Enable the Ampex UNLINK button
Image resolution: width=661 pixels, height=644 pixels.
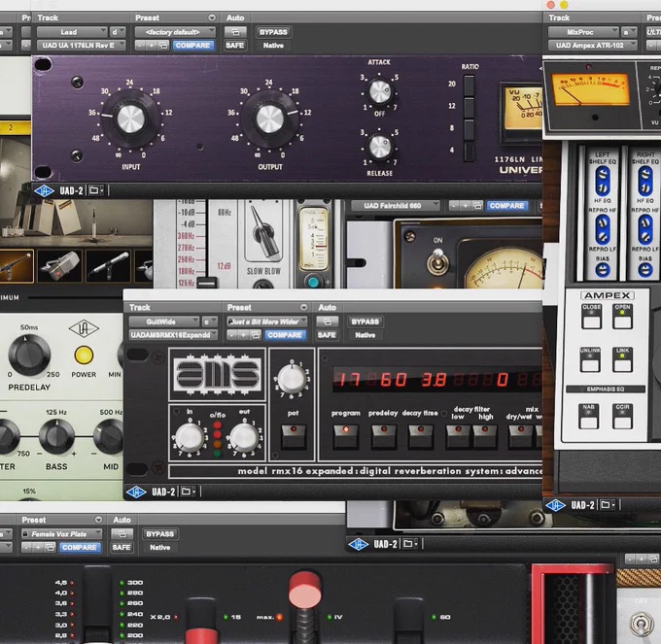[x=590, y=360]
